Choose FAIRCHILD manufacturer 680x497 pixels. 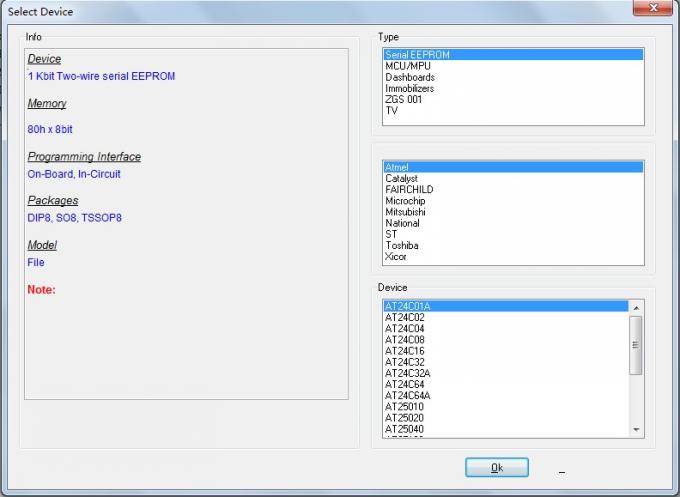click(513, 190)
